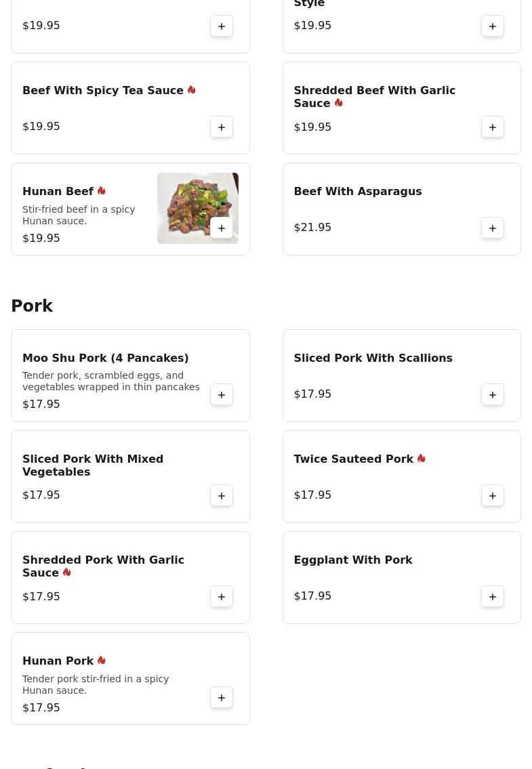Screen dimensions: 532x769
Task: Add Eggplant With Pork to order
Action: pyautogui.click(x=493, y=597)
